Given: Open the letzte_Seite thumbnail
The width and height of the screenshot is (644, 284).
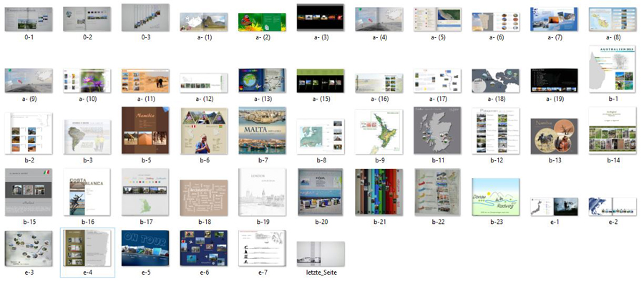Looking at the screenshot, I should [321, 254].
